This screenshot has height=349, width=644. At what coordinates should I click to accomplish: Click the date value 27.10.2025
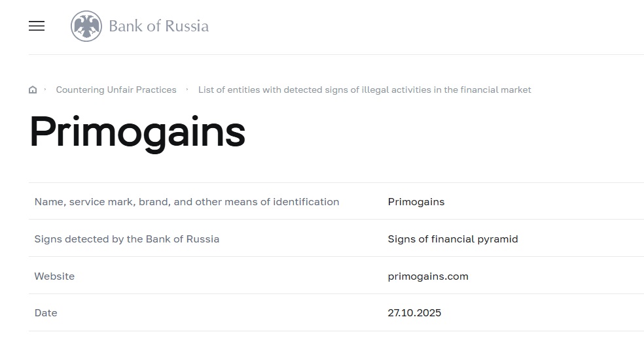point(414,313)
